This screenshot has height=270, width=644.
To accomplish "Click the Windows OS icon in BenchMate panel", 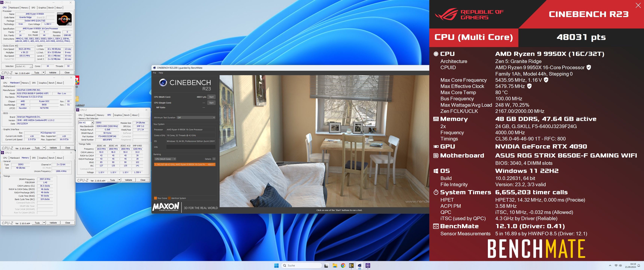I will (436, 171).
